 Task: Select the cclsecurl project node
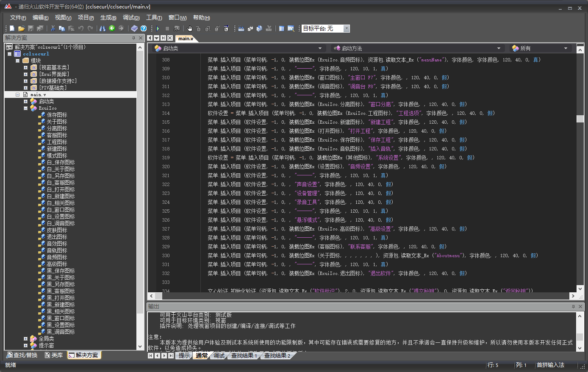click(x=36, y=54)
